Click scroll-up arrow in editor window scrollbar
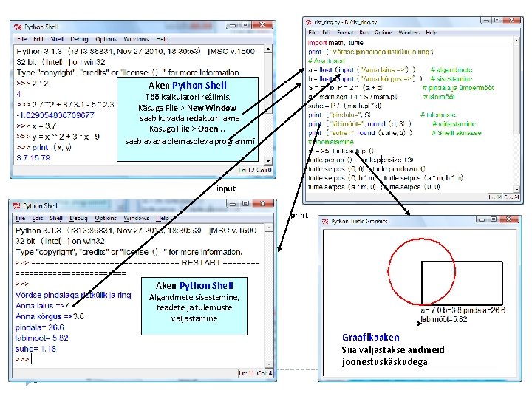 [x=516, y=41]
